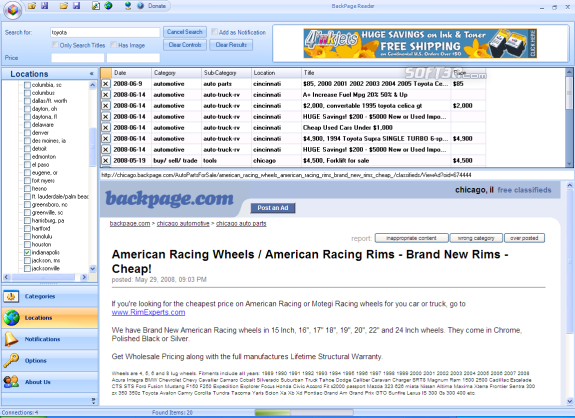Click the globe with download arrow icon

tap(128, 6)
